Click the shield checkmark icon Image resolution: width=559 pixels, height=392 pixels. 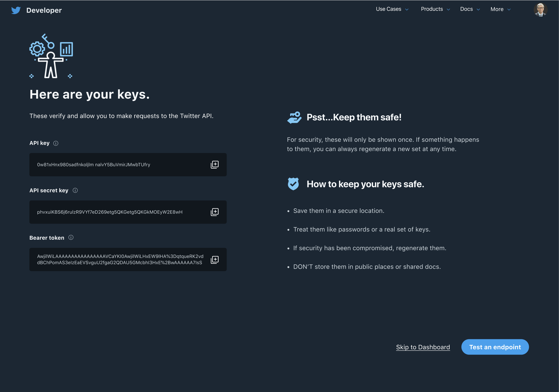293,184
